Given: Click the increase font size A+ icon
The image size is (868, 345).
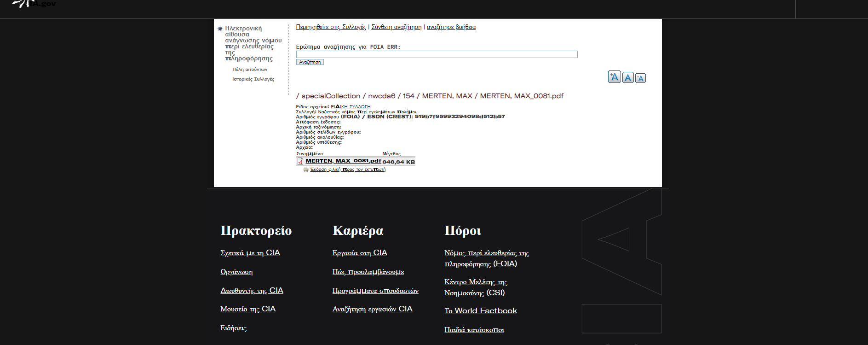Looking at the screenshot, I should (x=614, y=77).
